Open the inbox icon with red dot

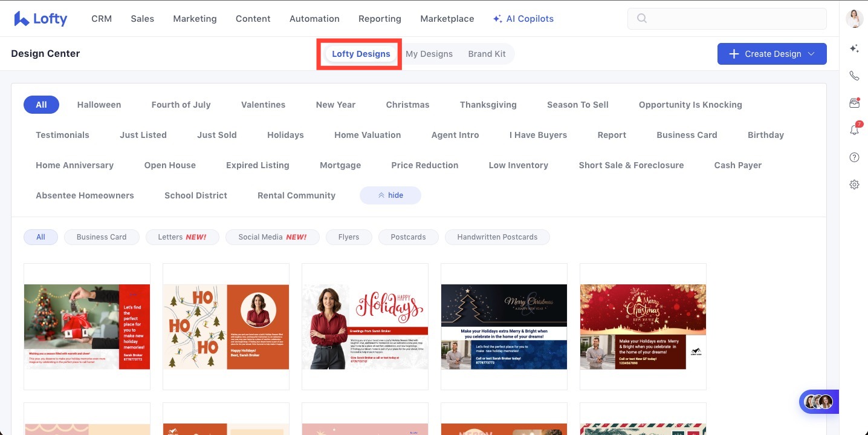point(854,103)
